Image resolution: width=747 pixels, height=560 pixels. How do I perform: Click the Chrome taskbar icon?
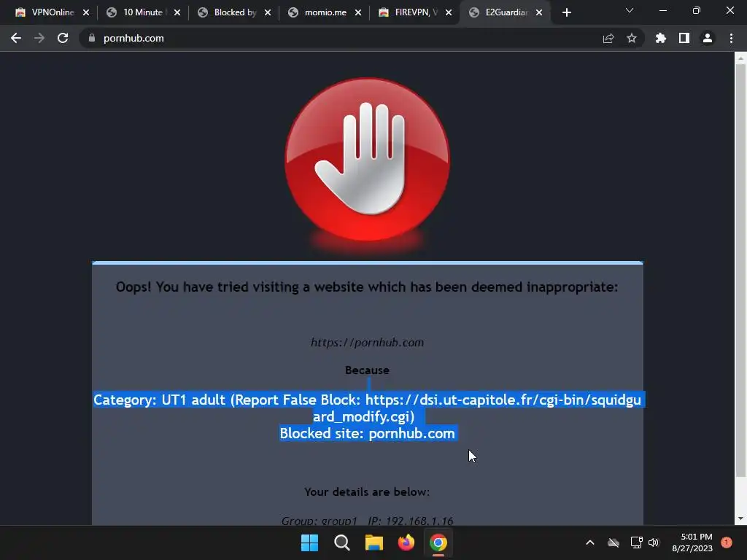coord(438,542)
